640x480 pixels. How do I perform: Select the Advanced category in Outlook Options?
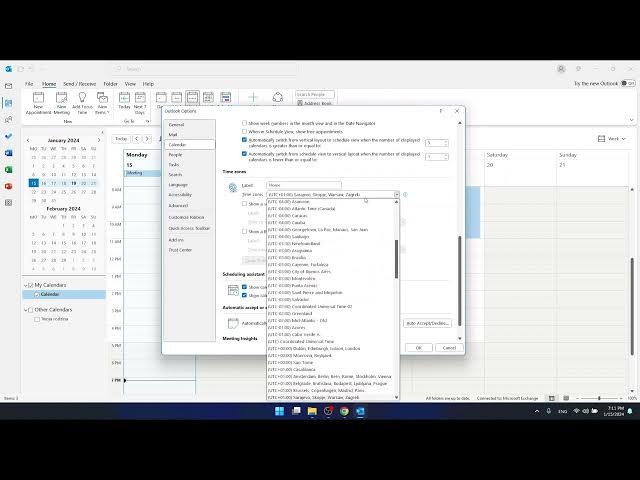pyautogui.click(x=189, y=205)
